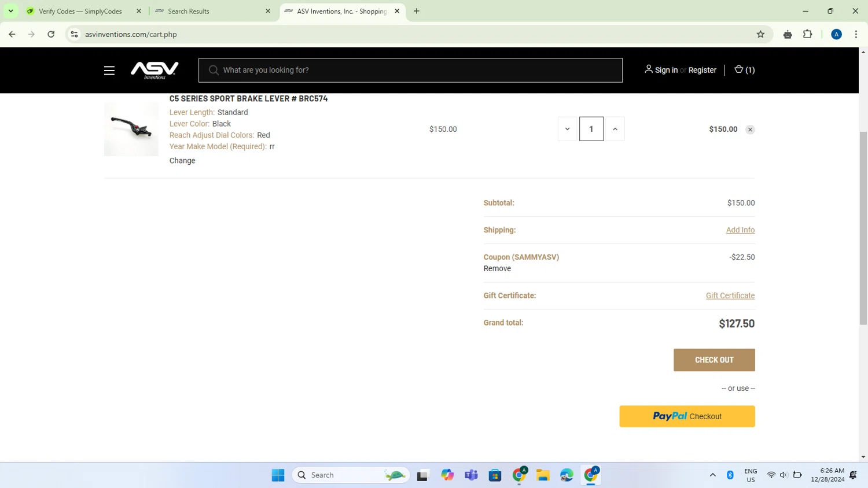868x488 pixels.
Task: Click ENG US language indicator
Action: pyautogui.click(x=751, y=475)
